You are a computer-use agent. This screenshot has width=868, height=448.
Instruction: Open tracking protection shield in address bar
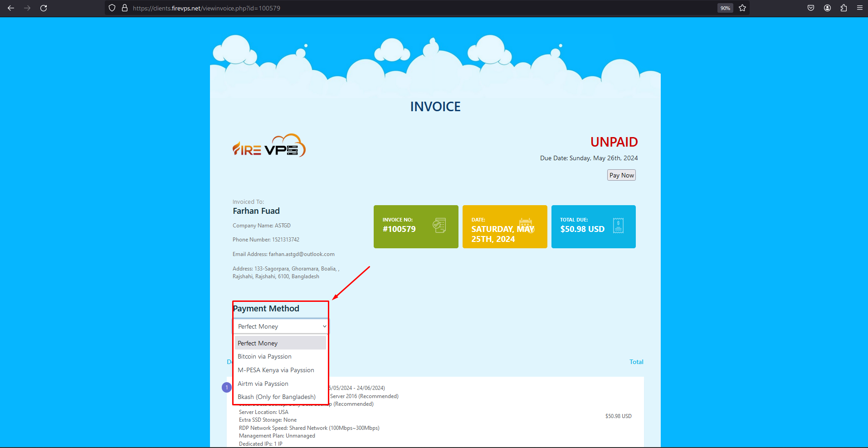[112, 8]
